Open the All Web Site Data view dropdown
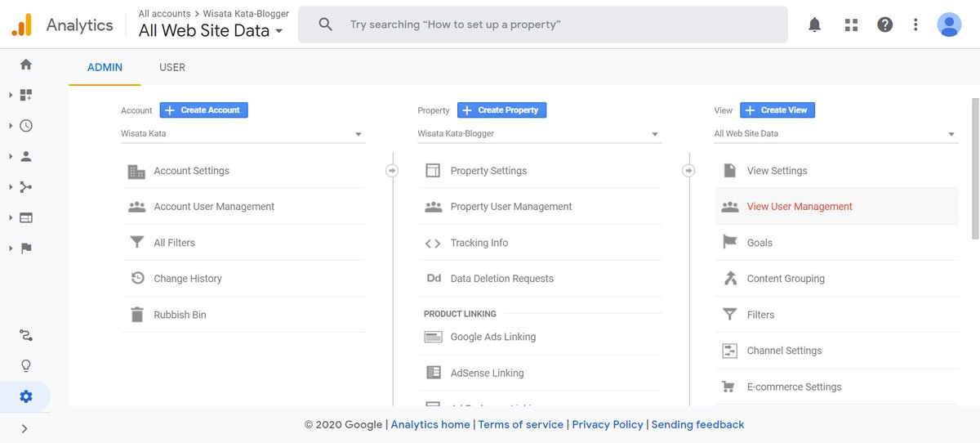The width and height of the screenshot is (980, 443). click(835, 133)
